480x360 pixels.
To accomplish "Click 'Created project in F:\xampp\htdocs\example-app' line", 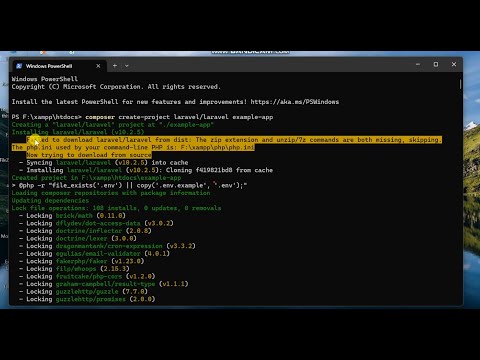I will pos(96,178).
